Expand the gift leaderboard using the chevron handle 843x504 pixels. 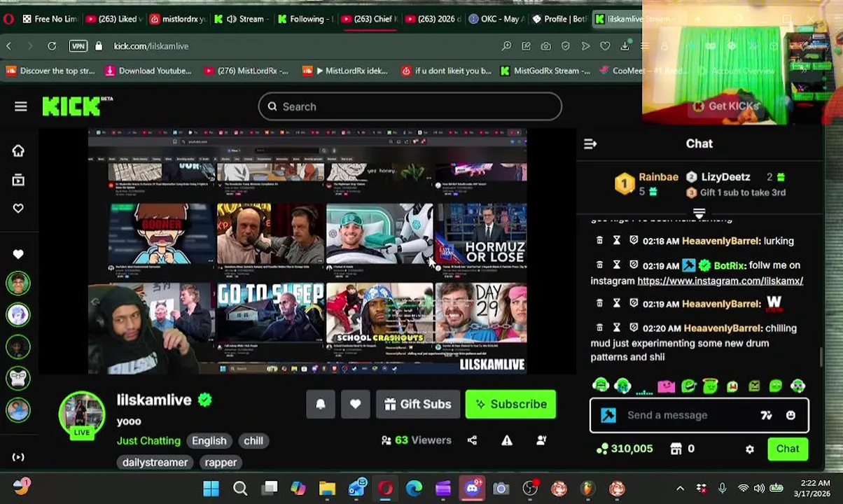699,212
